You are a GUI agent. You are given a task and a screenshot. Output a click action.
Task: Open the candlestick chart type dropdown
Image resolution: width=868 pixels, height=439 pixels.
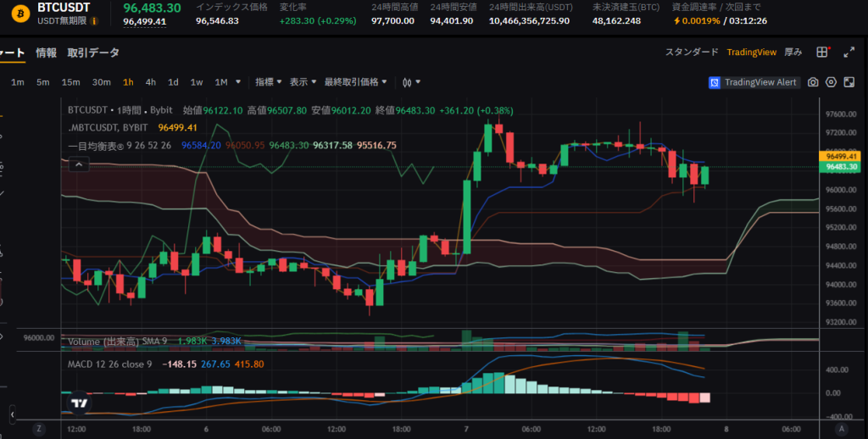[x=411, y=82]
